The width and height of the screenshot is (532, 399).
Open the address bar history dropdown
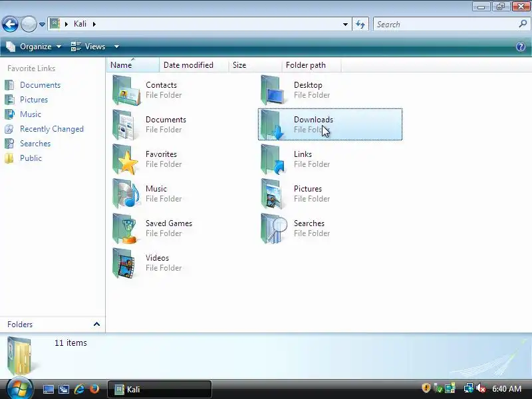pyautogui.click(x=345, y=25)
